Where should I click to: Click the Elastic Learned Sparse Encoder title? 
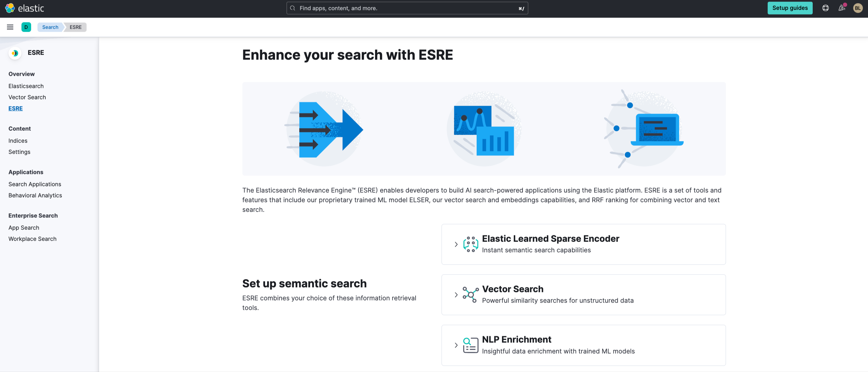pos(550,238)
